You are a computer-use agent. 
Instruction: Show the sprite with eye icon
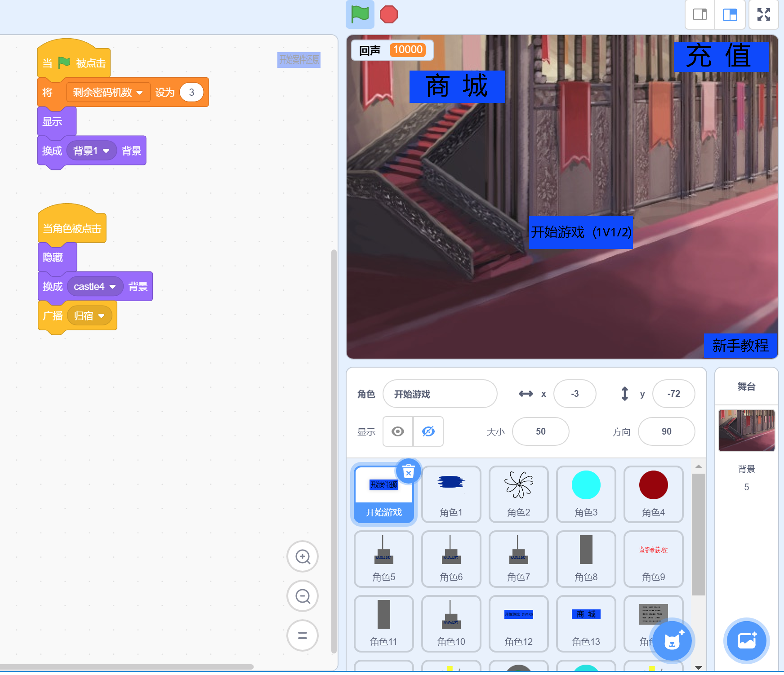398,431
